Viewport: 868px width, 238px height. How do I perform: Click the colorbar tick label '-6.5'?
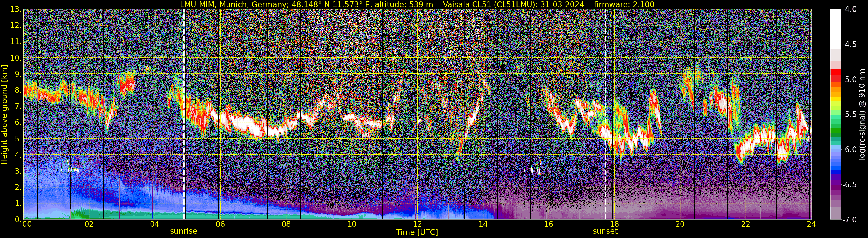point(849,185)
